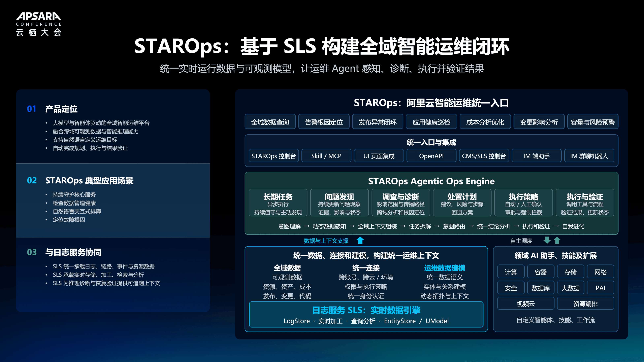
Task: Click the IM 群聊机器人 box
Action: click(589, 156)
